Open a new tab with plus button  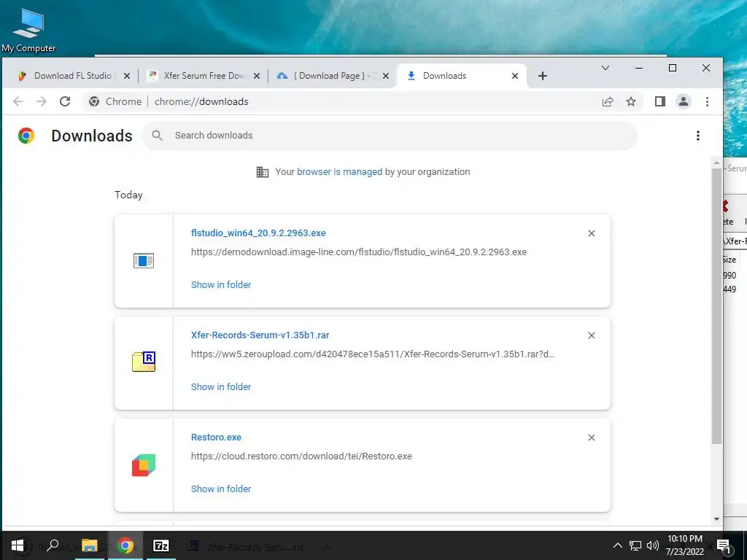(x=542, y=76)
